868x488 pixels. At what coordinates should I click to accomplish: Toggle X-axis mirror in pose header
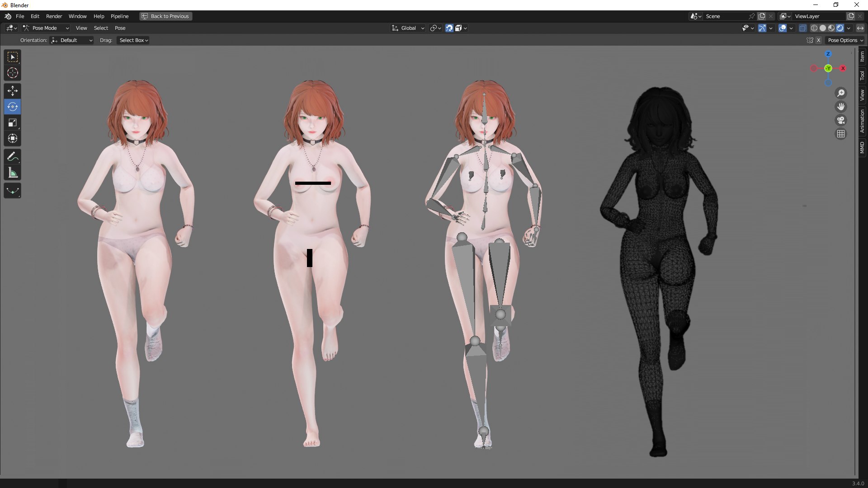pos(818,40)
